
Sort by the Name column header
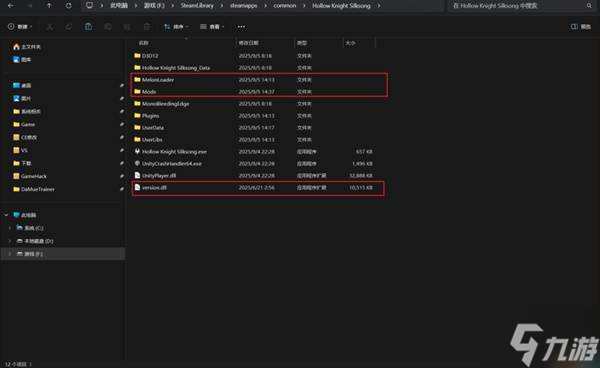coord(143,43)
